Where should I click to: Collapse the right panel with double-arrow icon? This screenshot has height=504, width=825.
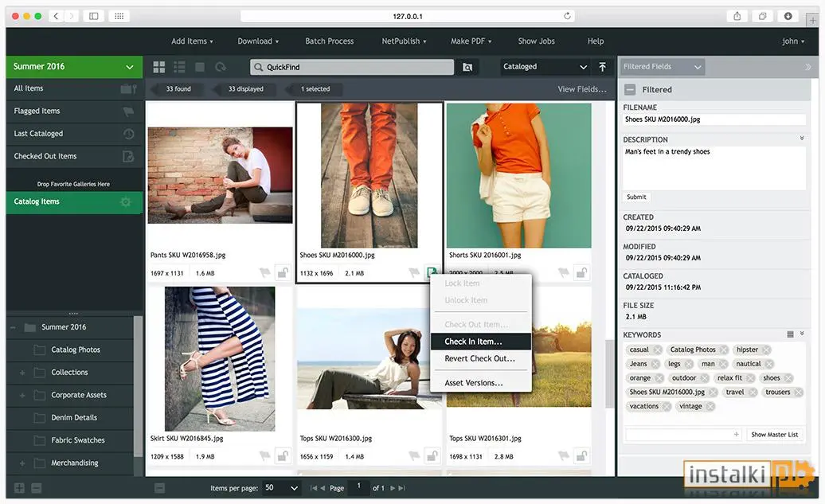tap(807, 67)
